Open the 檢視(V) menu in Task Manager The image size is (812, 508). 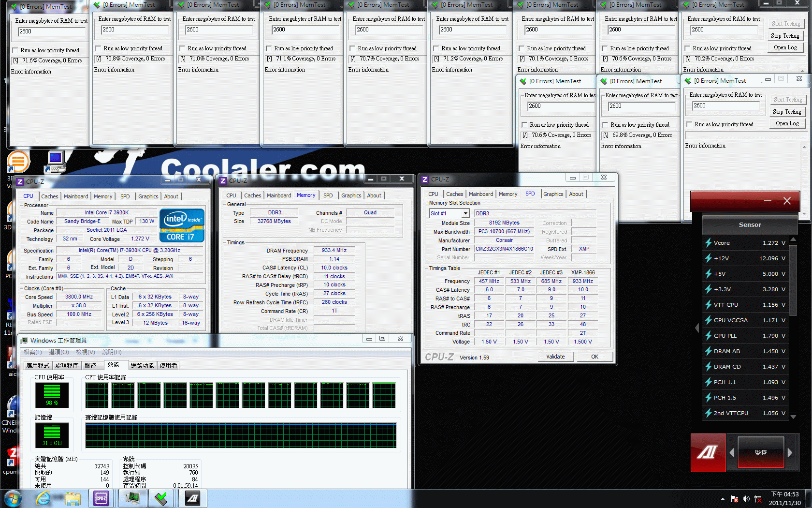coord(86,352)
